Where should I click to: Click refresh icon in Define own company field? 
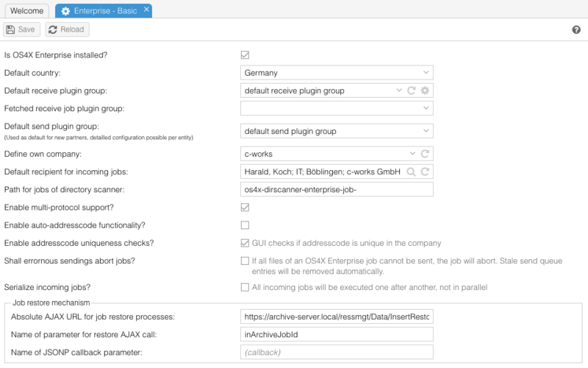425,154
